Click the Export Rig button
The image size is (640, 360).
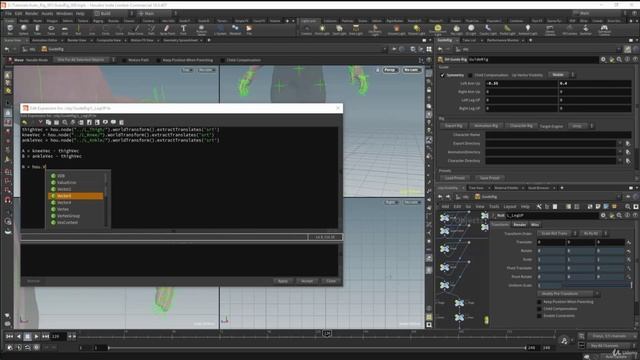point(453,126)
